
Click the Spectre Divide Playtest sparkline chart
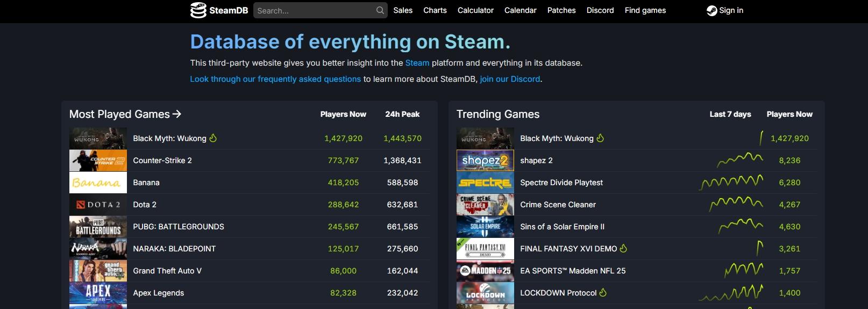(x=731, y=182)
